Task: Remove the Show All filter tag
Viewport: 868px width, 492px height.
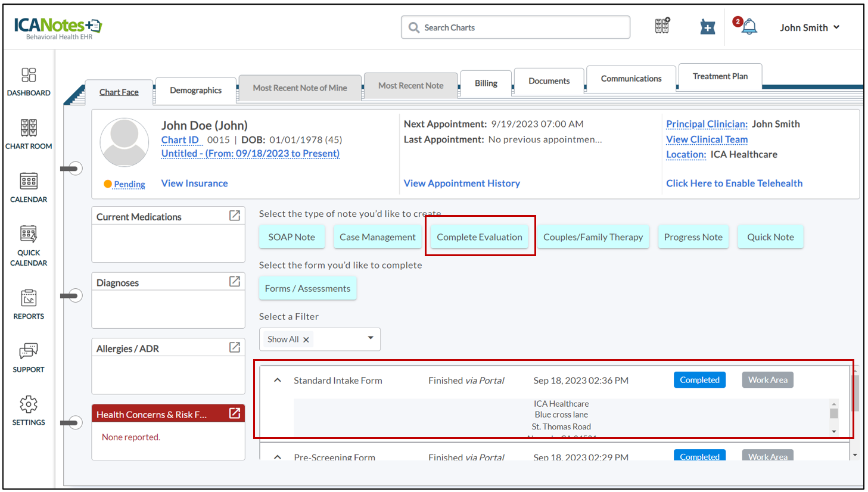Action: click(x=306, y=340)
